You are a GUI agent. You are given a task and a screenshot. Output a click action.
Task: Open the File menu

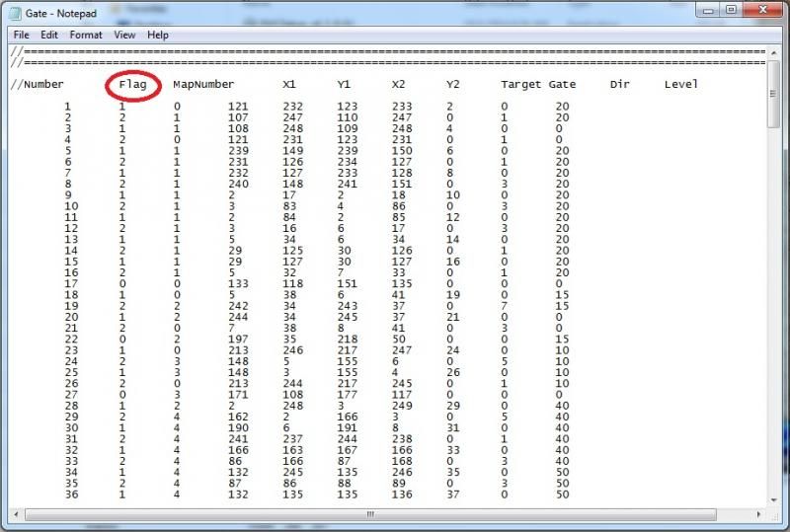pos(22,35)
